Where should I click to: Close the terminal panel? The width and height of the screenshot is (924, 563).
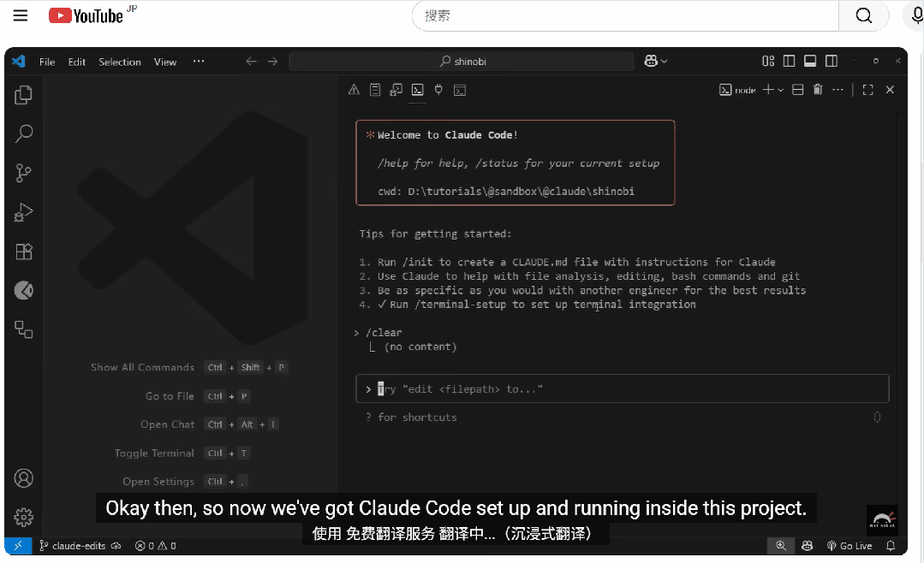pyautogui.click(x=890, y=90)
